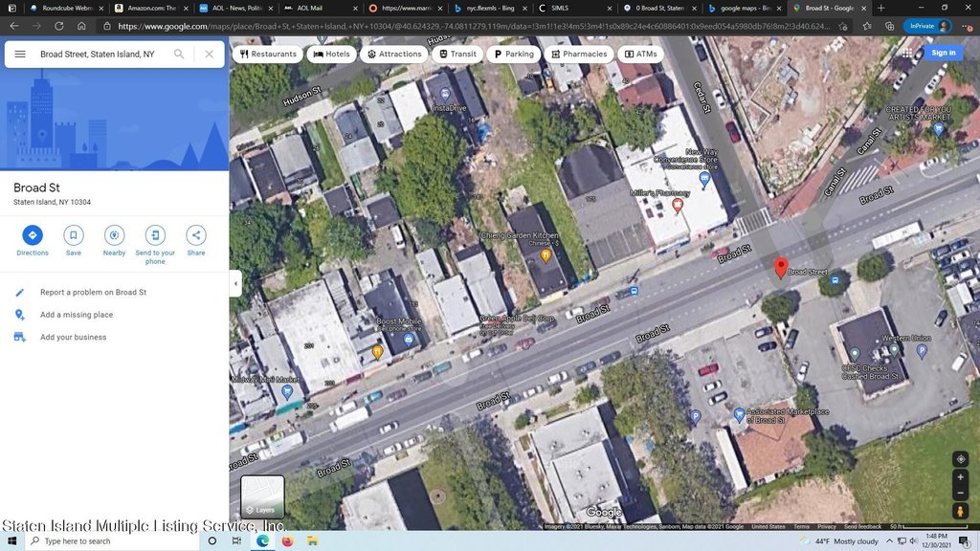
Task: Click the Broad Street search field
Action: pos(100,55)
